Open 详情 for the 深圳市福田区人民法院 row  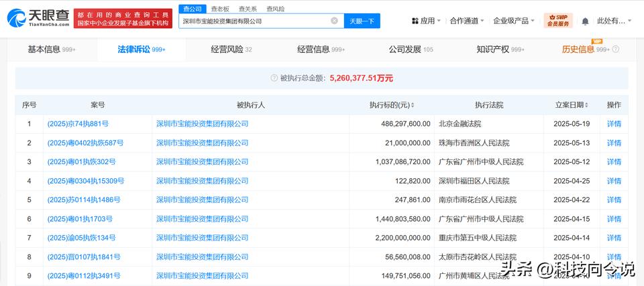[x=614, y=181]
